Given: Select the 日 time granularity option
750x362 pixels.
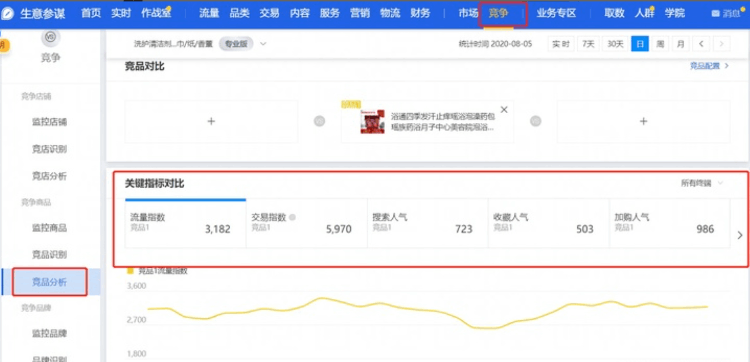Looking at the screenshot, I should coord(640,44).
